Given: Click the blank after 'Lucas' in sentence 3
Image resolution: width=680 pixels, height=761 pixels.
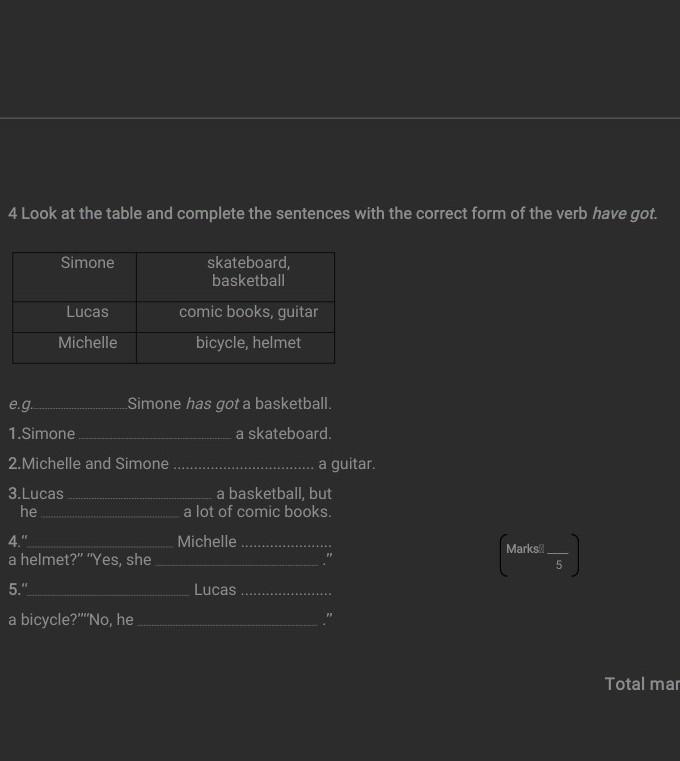Looking at the screenshot, I should (x=139, y=496).
